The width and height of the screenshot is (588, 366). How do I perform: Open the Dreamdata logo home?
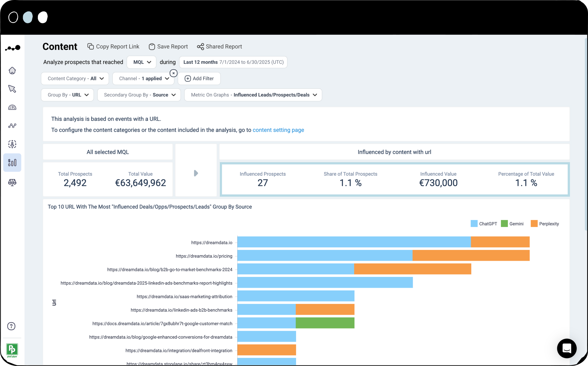point(12,48)
